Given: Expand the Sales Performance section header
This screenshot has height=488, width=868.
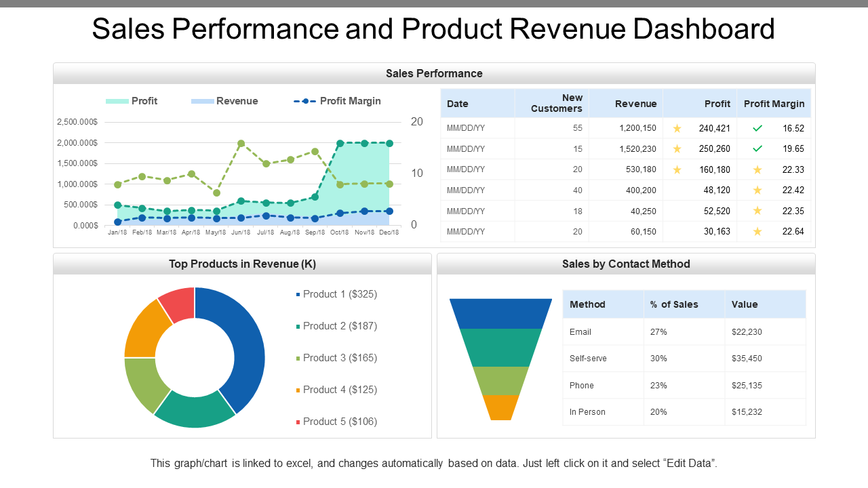Looking at the screenshot, I should [x=434, y=73].
